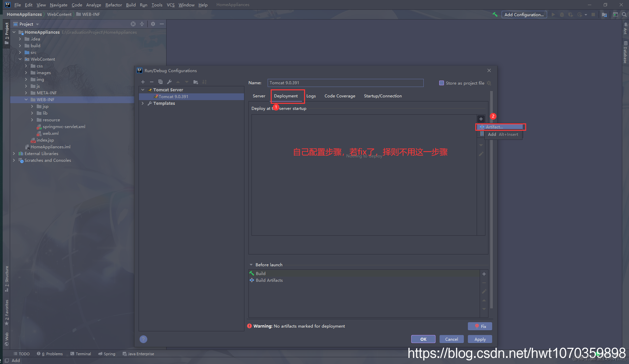The height and width of the screenshot is (364, 629).
Task: Open search everywhere magnifier icon
Action: (x=624, y=14)
